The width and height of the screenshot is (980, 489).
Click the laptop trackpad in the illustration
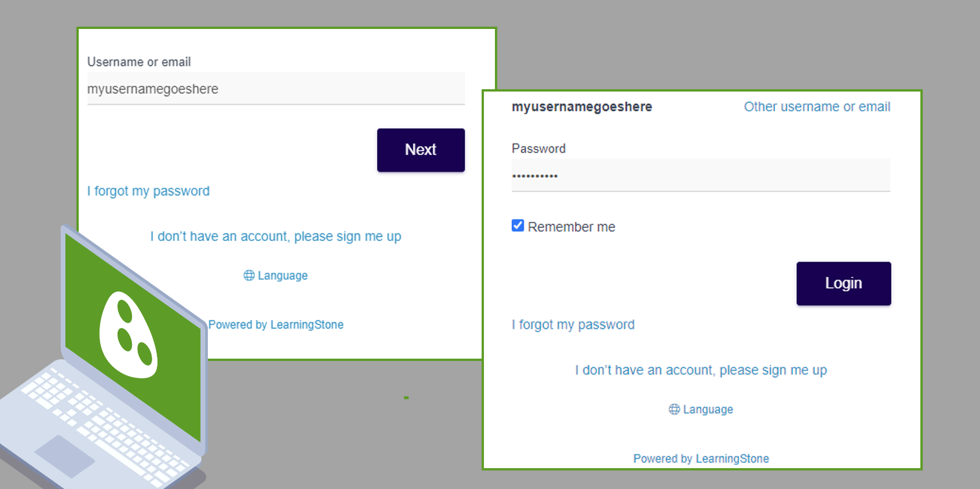(x=64, y=457)
